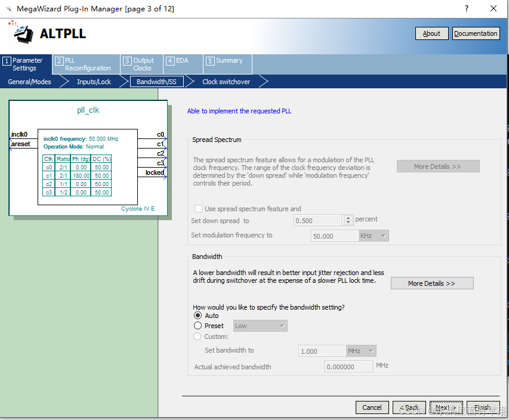Click the Back button
This screenshot has height=420, width=509.
coord(409,407)
